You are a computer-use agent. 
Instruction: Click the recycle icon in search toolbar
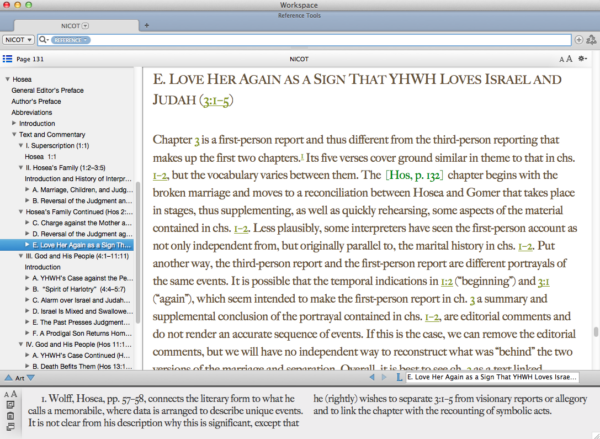tap(591, 40)
